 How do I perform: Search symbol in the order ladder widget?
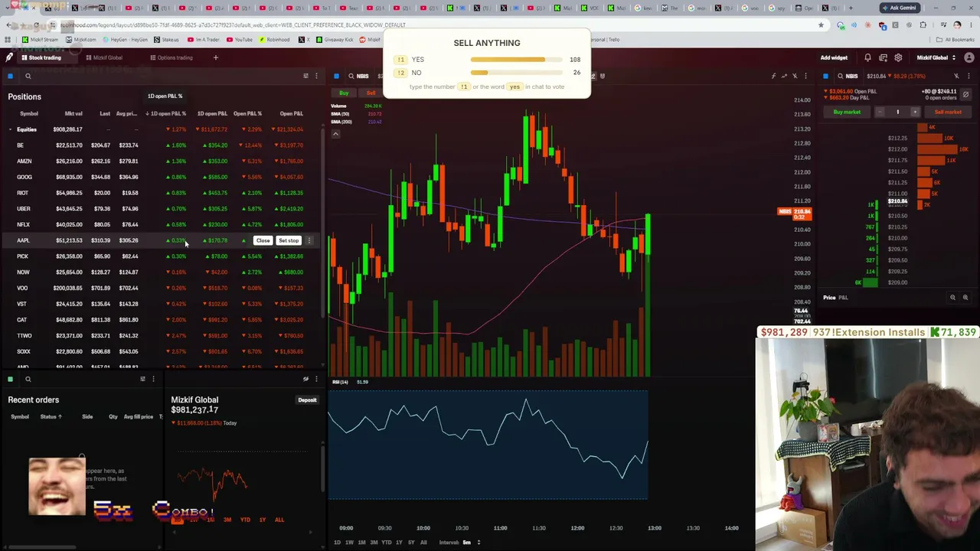840,76
